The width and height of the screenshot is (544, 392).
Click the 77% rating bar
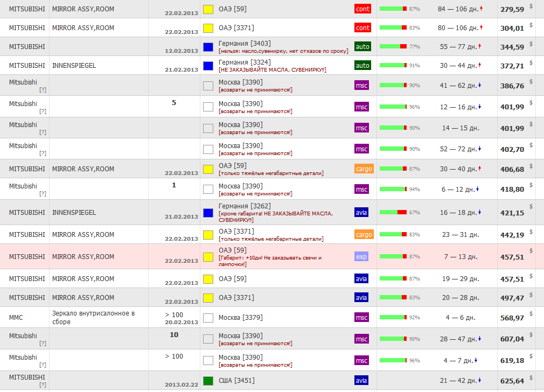coord(393,46)
